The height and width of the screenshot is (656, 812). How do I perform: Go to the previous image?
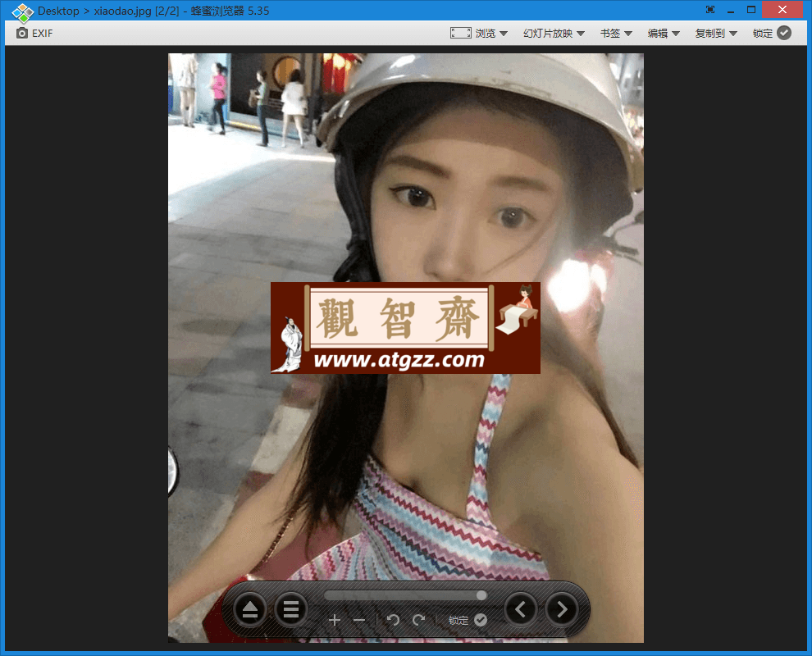tap(521, 609)
